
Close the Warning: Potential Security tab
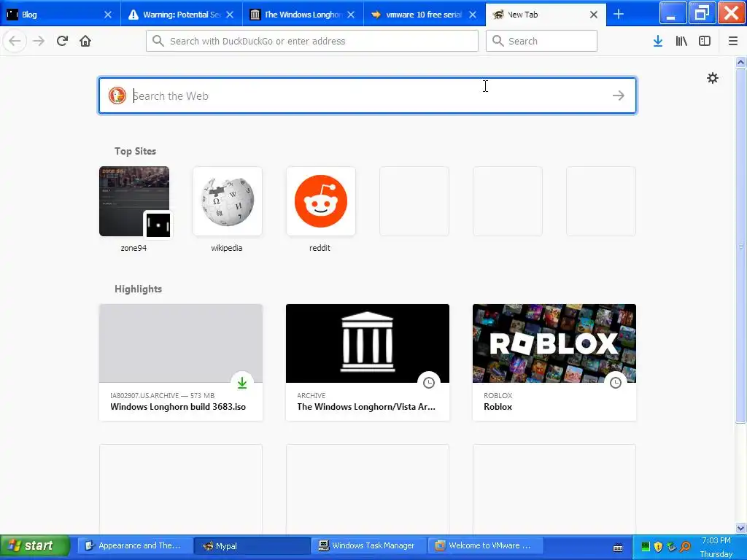[x=230, y=15]
